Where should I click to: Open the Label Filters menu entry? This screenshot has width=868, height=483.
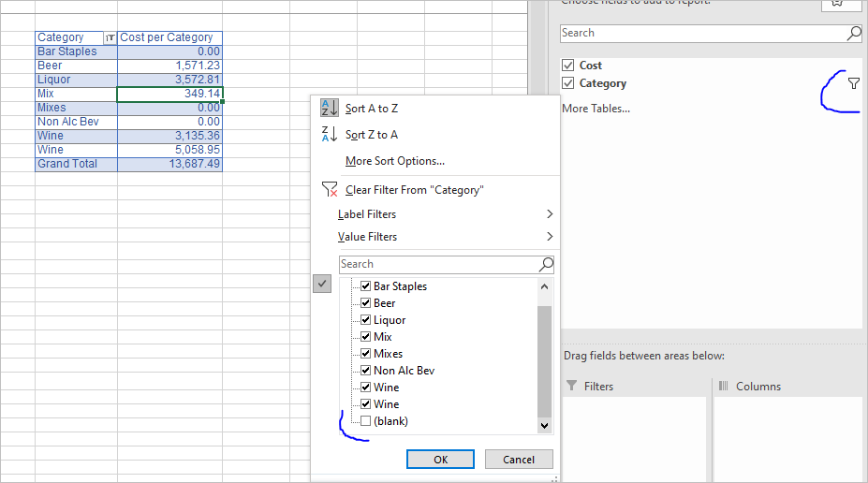(x=367, y=214)
